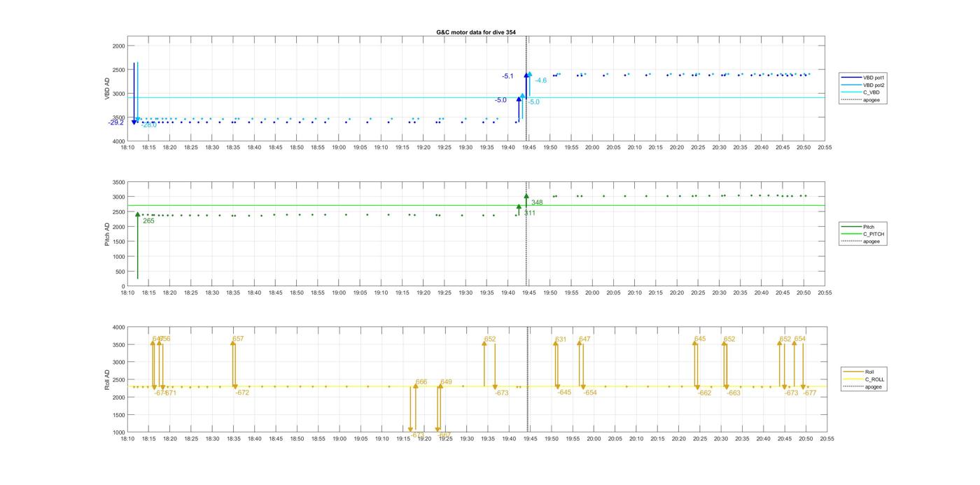This screenshot has width=980, height=485.
Task: Click the "18:10" time tick under the VBD plot
Action: click(x=127, y=148)
